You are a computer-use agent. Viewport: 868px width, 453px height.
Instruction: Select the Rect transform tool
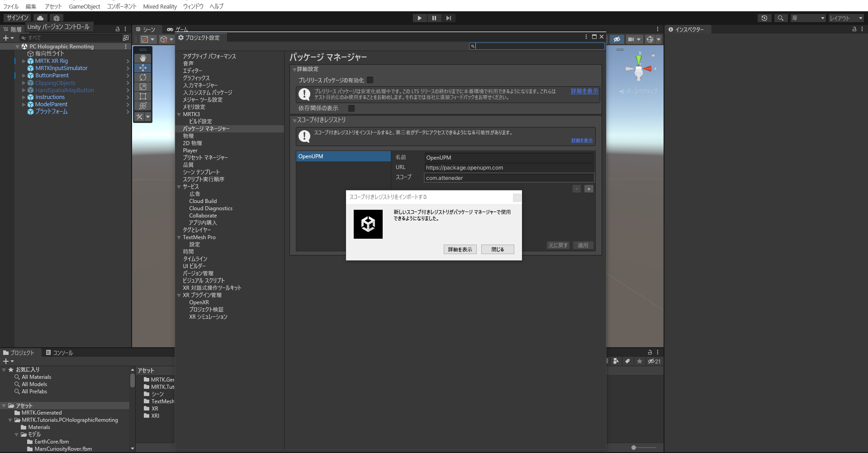(142, 96)
